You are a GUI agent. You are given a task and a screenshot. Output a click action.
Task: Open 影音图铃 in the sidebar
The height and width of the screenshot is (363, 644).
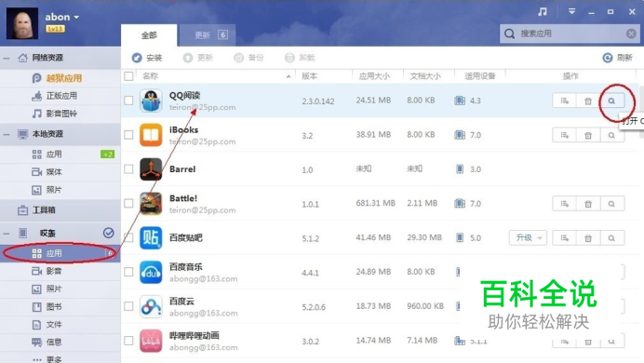click(60, 114)
